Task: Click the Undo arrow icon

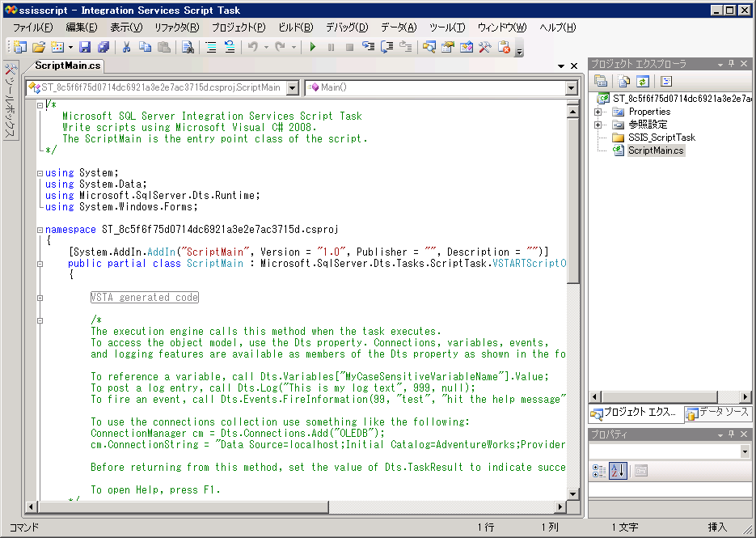Action: point(253,47)
